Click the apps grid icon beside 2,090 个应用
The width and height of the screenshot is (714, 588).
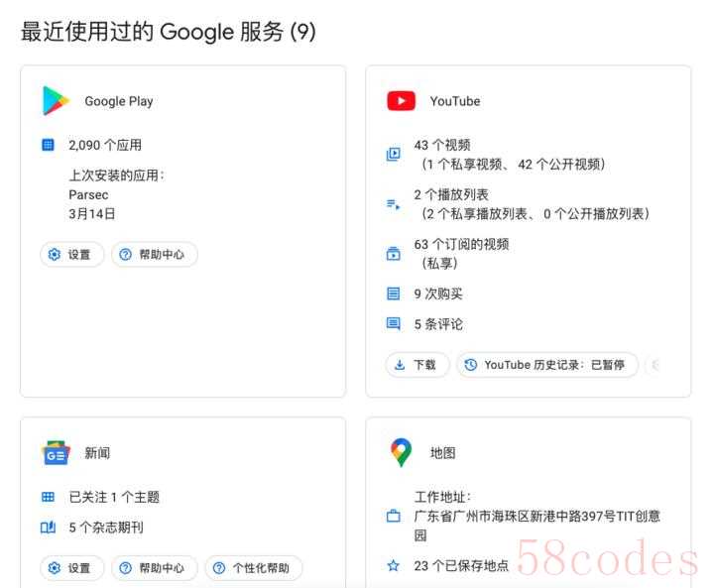coord(48,145)
